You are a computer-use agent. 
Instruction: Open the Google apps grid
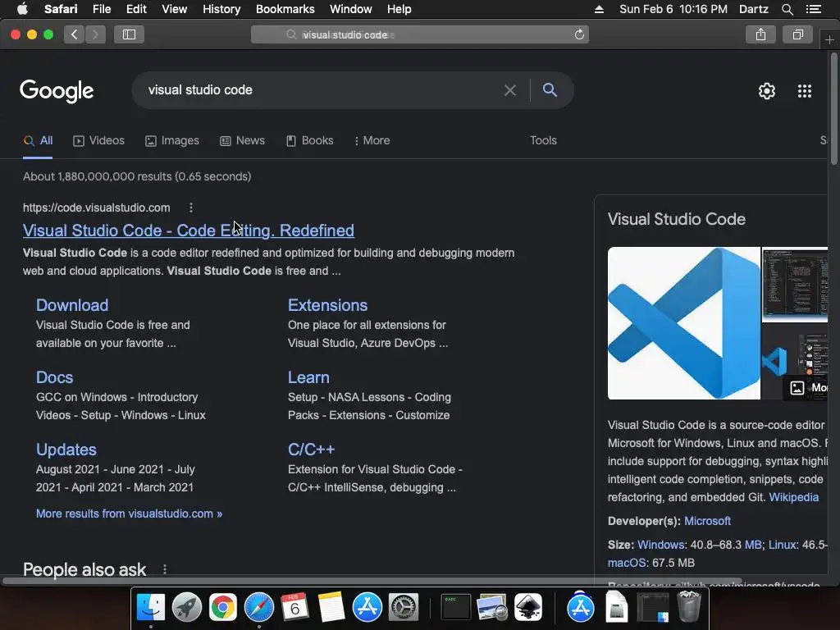coord(805,91)
